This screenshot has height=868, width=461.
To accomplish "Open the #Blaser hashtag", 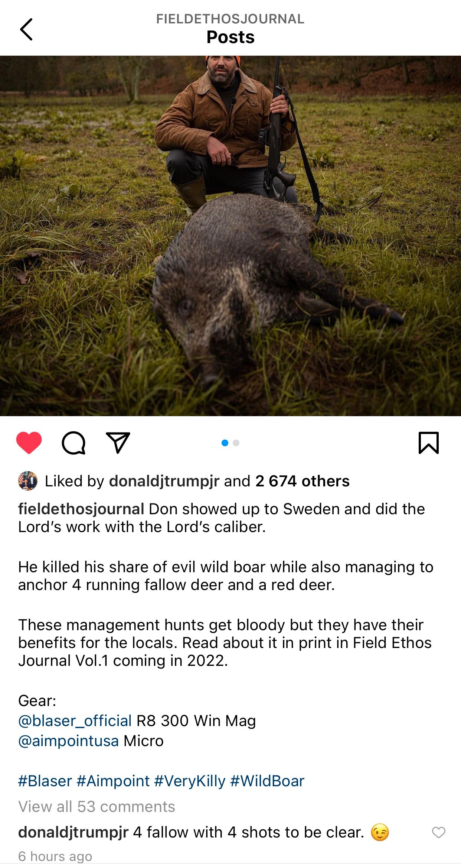I will (x=45, y=781).
